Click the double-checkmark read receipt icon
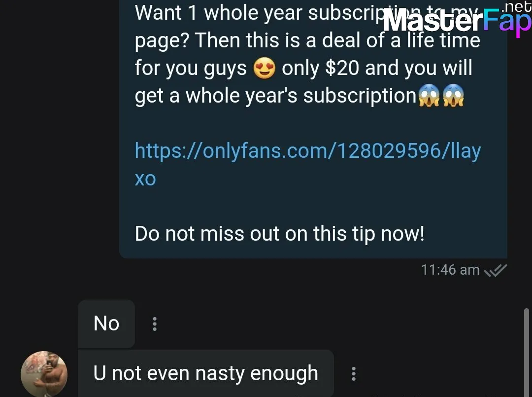Image resolution: width=532 pixels, height=397 pixels. pyautogui.click(x=496, y=270)
